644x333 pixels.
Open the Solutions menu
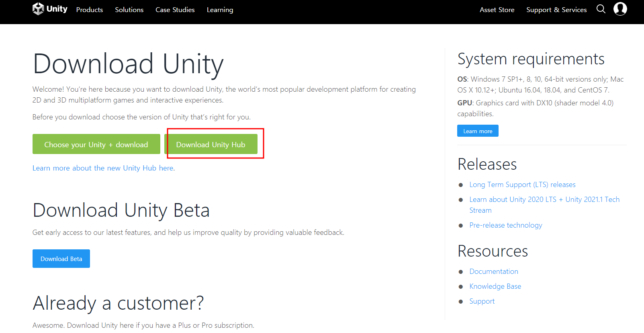coord(129,10)
